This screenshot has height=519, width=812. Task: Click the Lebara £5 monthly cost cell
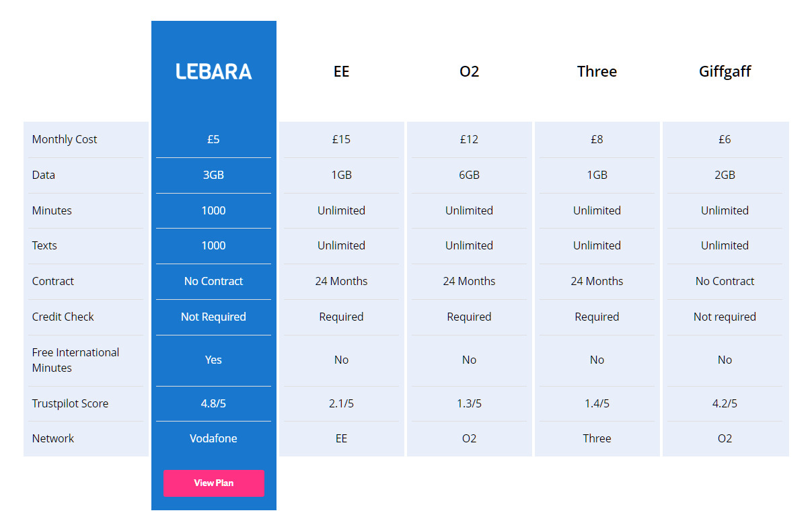(213, 139)
